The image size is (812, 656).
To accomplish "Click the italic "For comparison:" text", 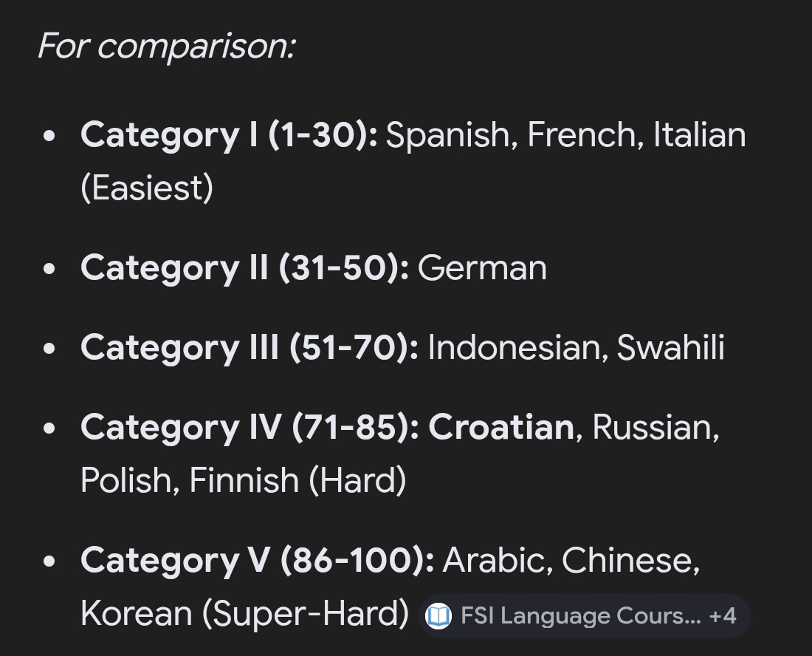I will tap(167, 46).
